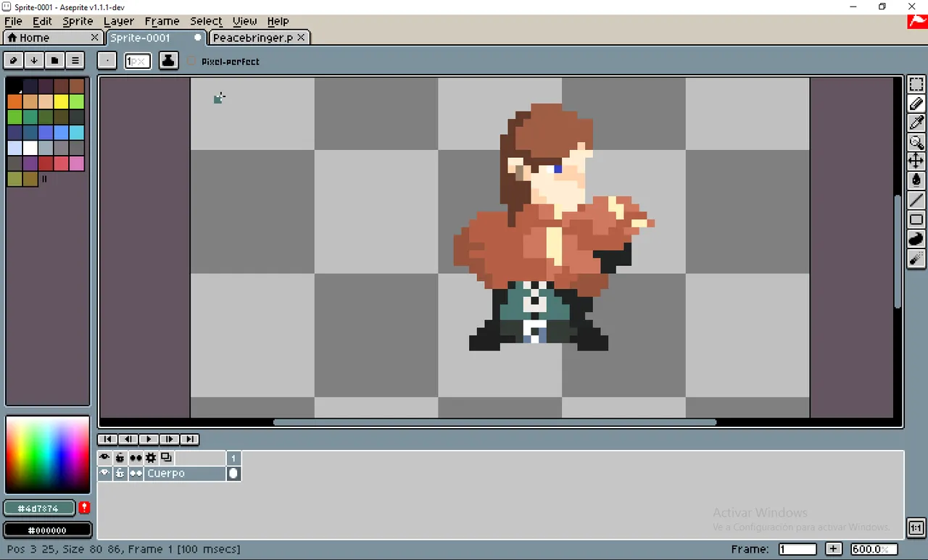The width and height of the screenshot is (928, 560).
Task: Click the play animation button
Action: (x=148, y=439)
